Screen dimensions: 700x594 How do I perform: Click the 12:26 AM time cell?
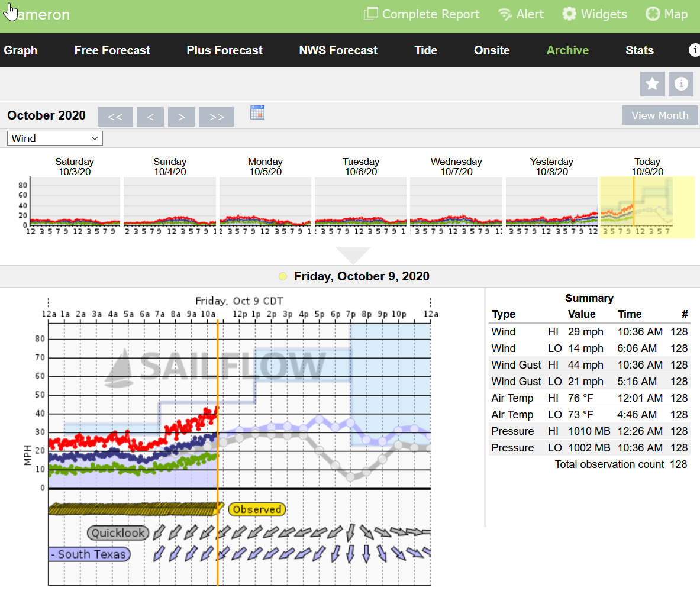tap(640, 431)
